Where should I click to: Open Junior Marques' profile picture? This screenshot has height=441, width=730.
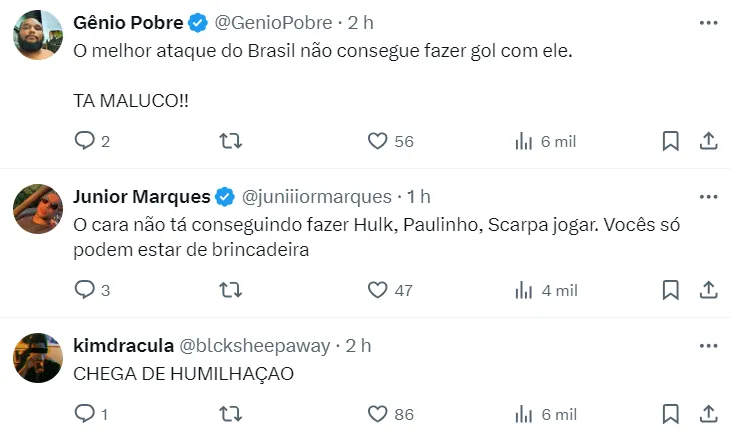(x=38, y=208)
